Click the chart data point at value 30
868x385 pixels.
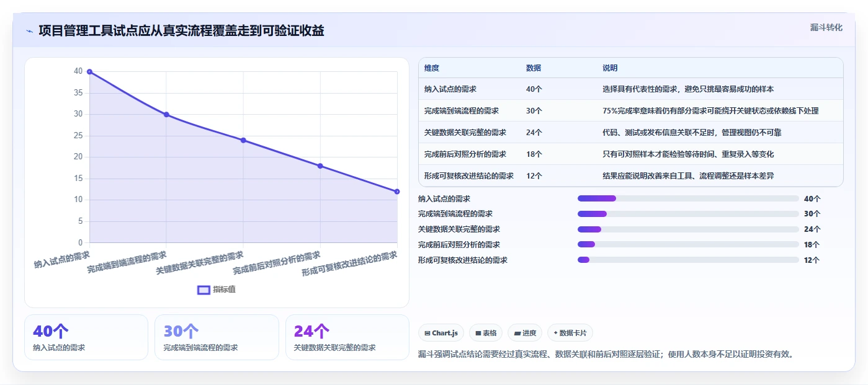click(166, 115)
